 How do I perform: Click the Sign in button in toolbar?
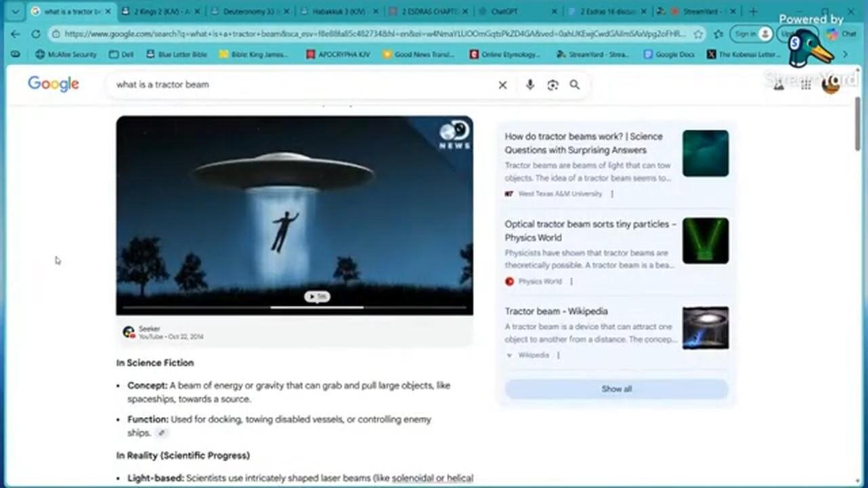(753, 34)
